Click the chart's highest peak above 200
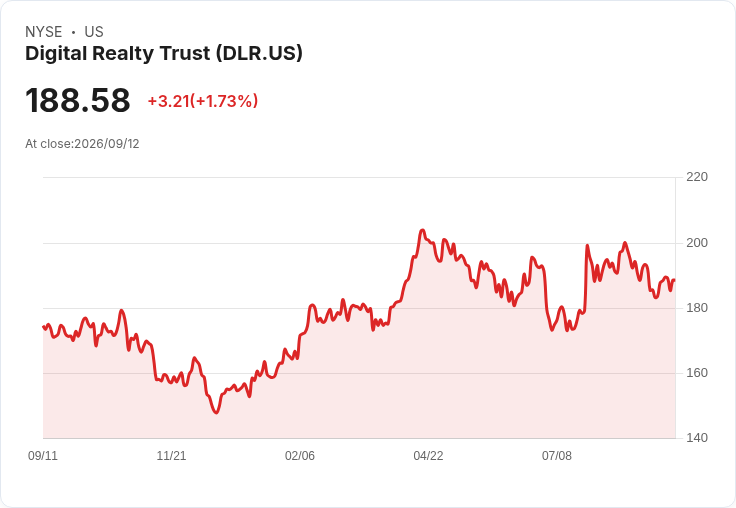The height and width of the screenshot is (508, 736). click(x=422, y=230)
